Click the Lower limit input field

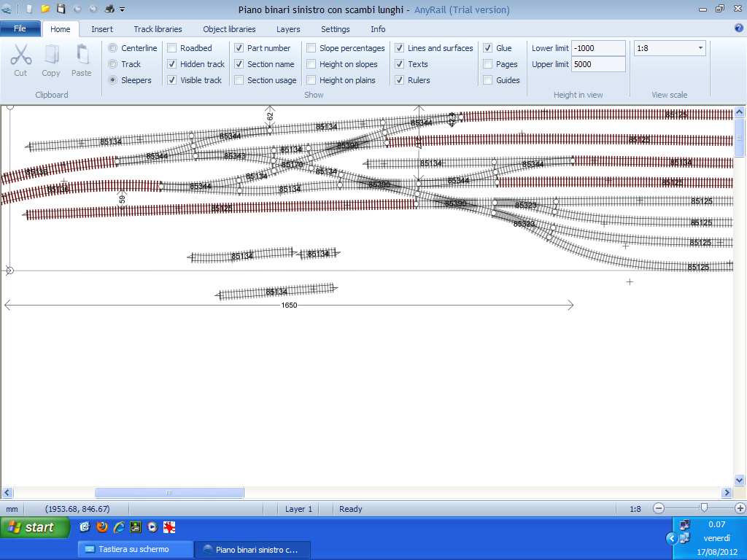[597, 48]
